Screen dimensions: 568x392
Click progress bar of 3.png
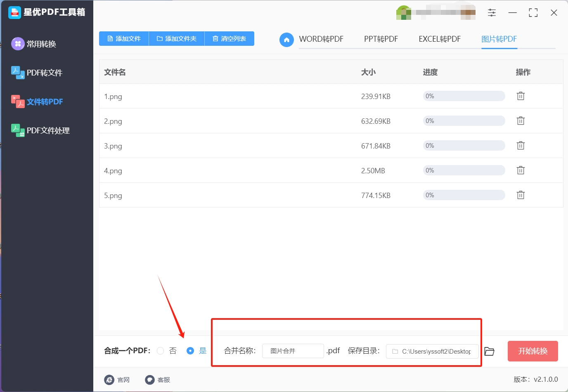click(464, 145)
